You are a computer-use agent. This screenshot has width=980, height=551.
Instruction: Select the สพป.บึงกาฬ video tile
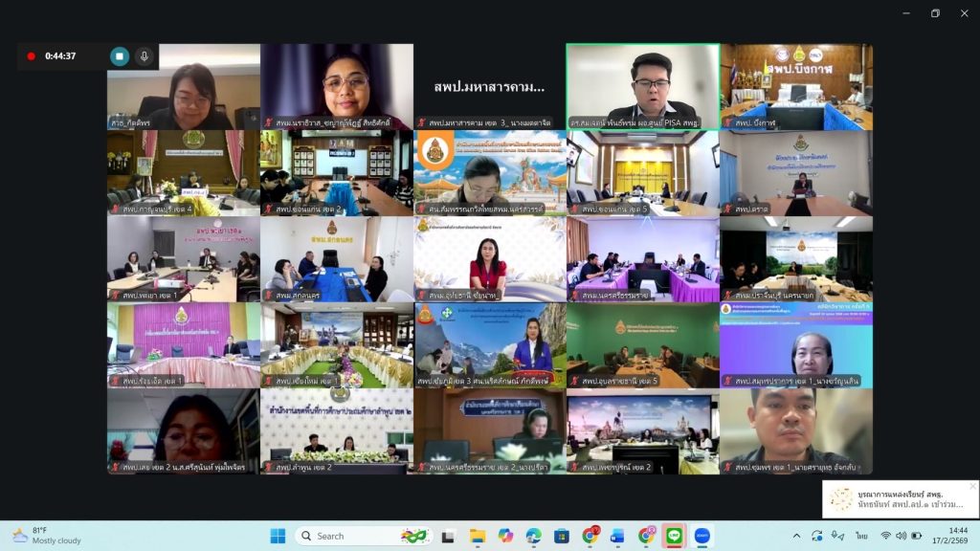point(796,86)
